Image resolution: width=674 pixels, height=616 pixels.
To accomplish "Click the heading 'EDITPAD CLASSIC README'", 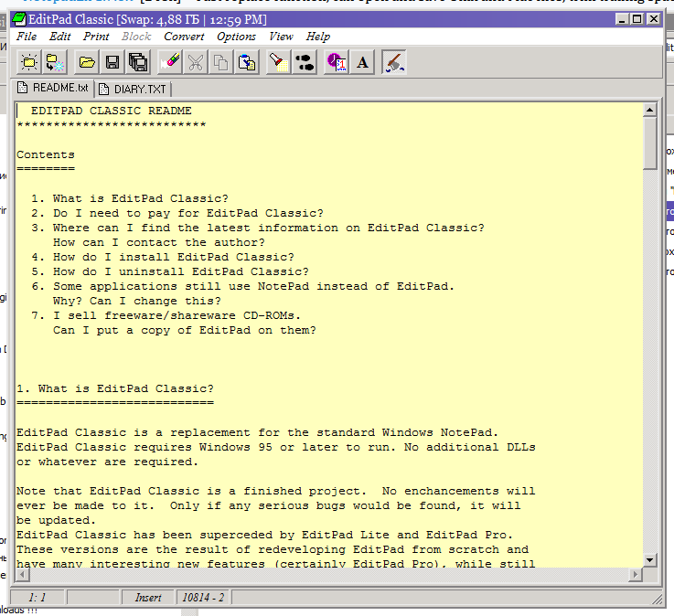I will tap(111, 111).
